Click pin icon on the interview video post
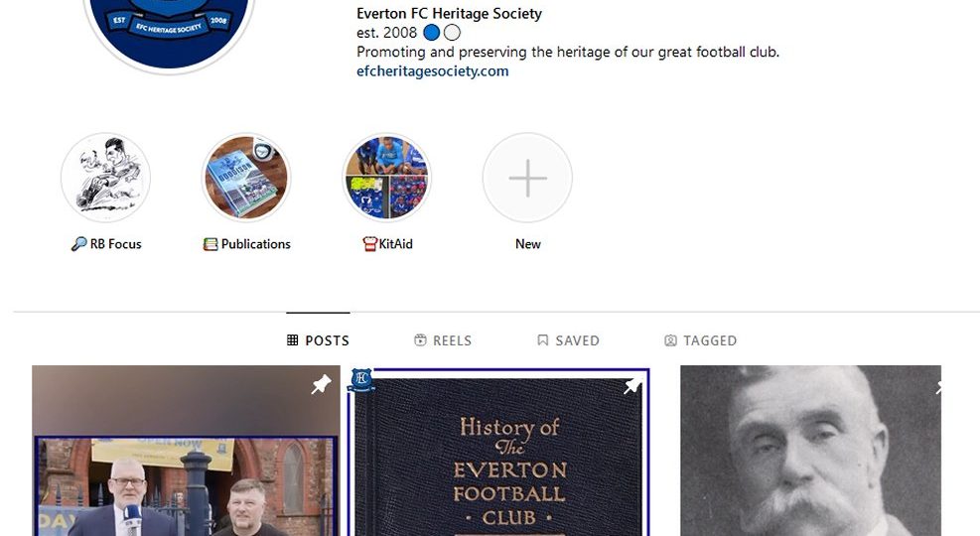 pos(321,384)
